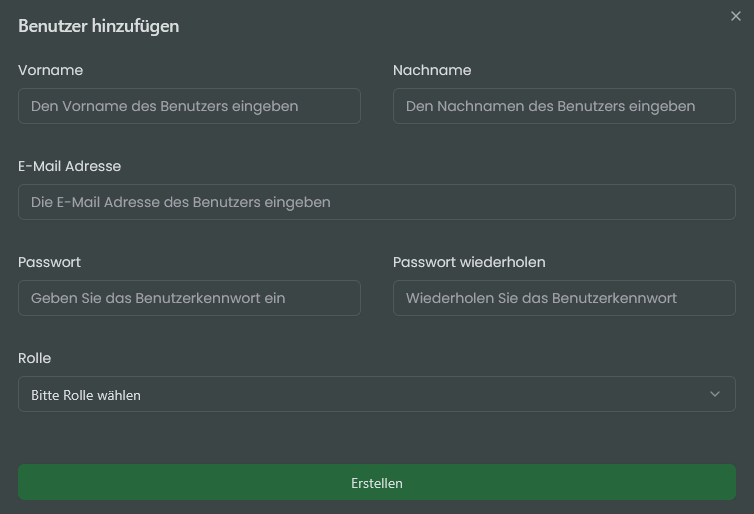Click the 'Vorname' field label

click(x=50, y=70)
